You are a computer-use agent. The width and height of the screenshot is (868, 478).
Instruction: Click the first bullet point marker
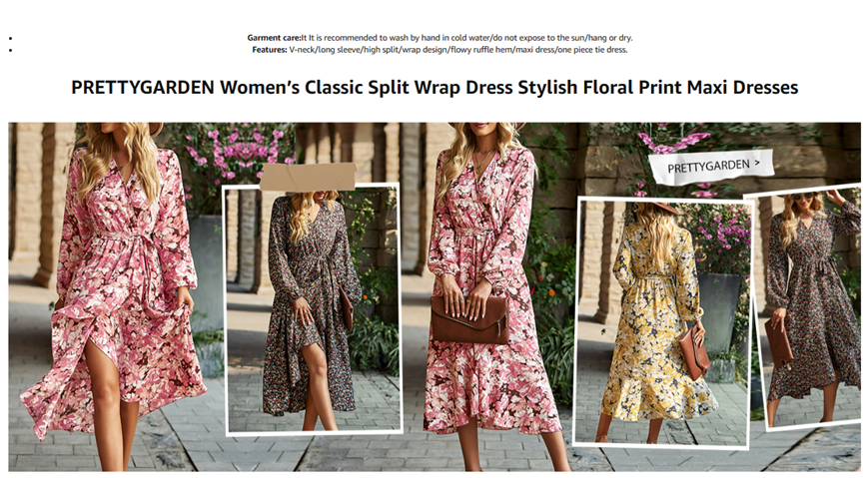click(11, 38)
